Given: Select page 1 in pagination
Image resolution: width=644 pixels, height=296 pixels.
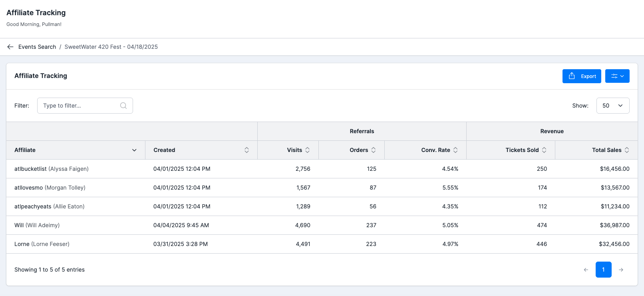Looking at the screenshot, I should (x=603, y=270).
